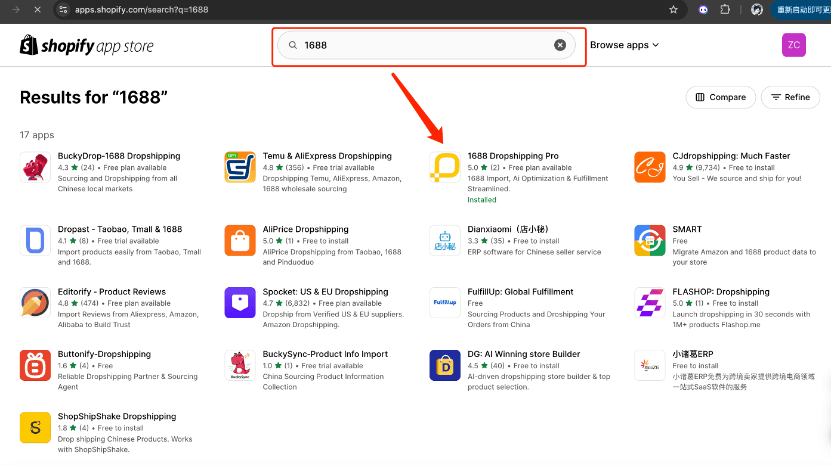Open 小诸葛ERP title link
Image resolution: width=832 pixels, height=466 pixels.
[692, 354]
